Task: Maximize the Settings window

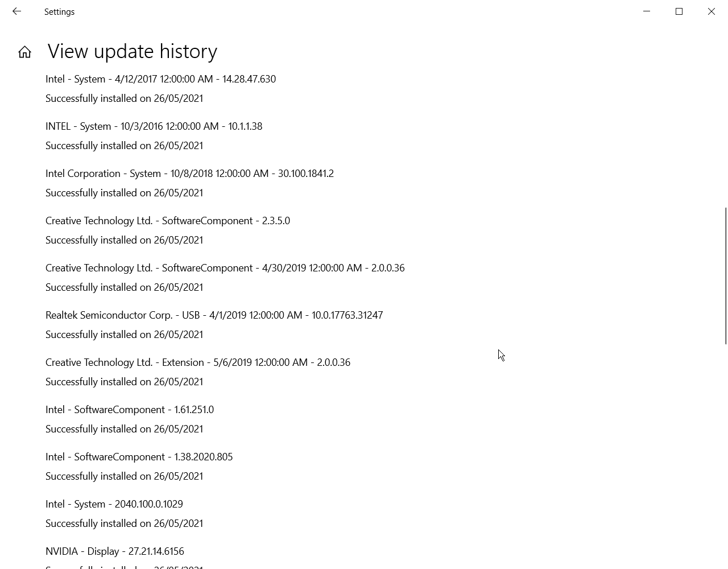Action: [x=679, y=11]
